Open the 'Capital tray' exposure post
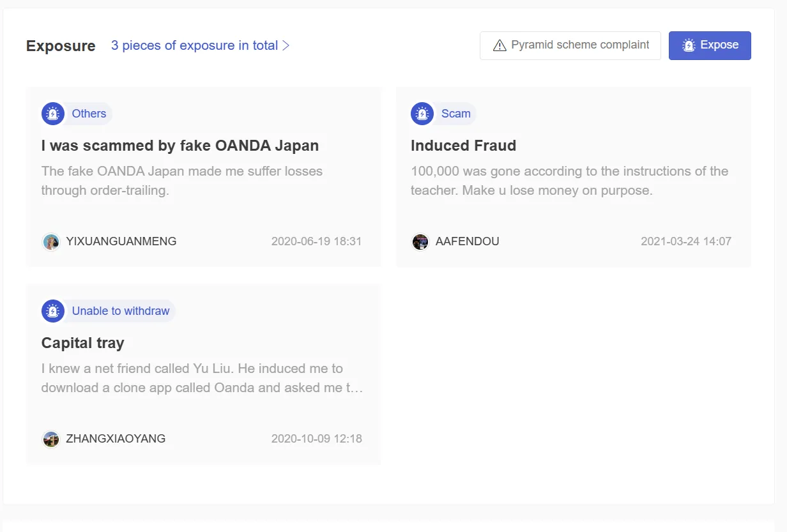This screenshot has height=532, width=787. (x=83, y=343)
